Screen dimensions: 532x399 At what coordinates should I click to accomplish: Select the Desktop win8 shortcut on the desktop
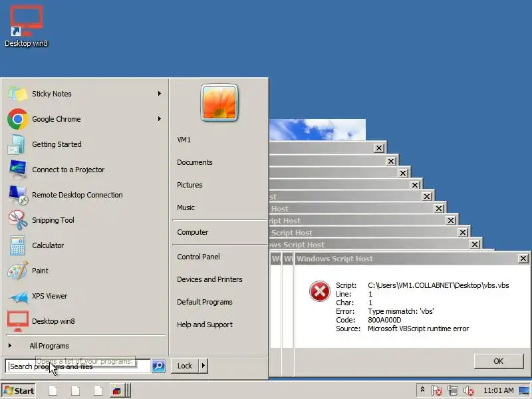26,27
